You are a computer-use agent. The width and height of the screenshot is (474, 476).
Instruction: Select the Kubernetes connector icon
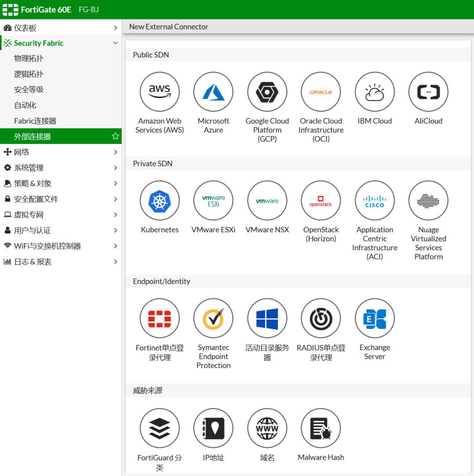(x=160, y=201)
